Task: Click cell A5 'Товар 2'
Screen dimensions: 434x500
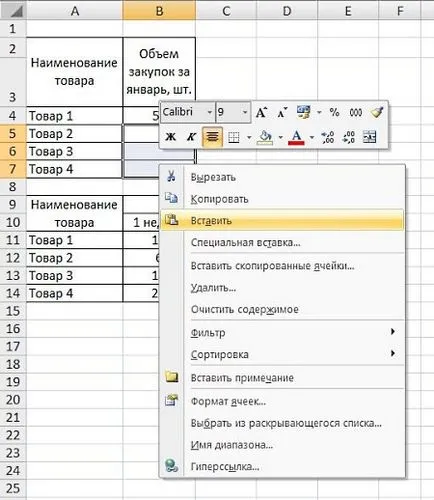Action: (x=75, y=134)
